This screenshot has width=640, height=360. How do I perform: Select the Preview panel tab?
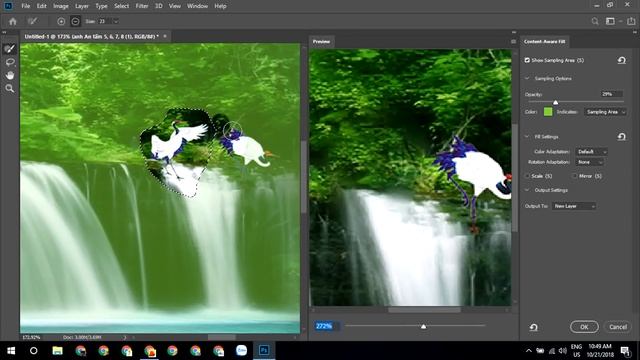tap(321, 42)
